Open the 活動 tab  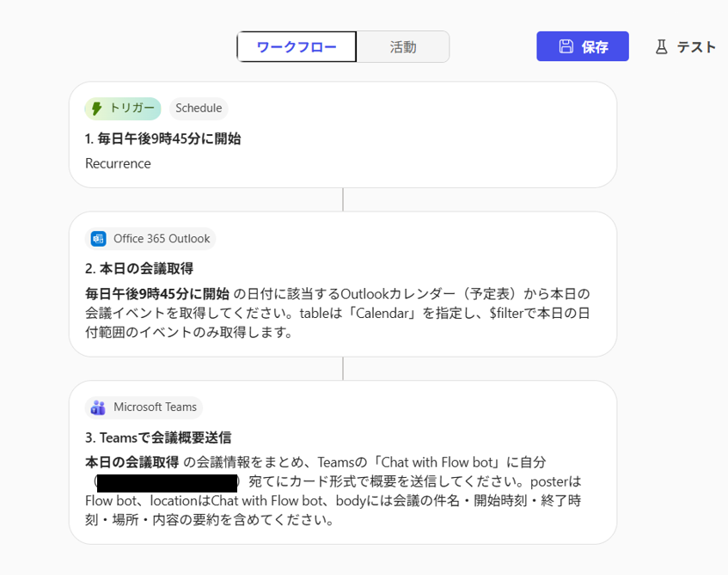(x=402, y=47)
